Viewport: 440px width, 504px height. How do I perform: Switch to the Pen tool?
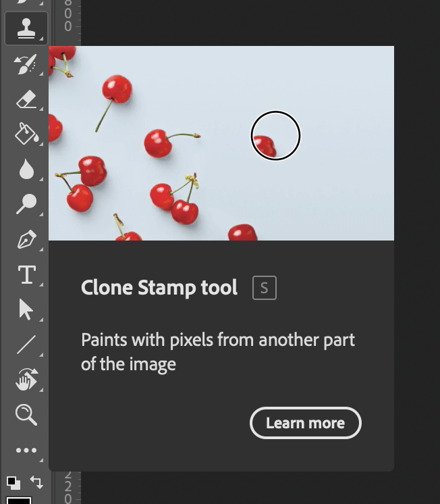point(26,240)
